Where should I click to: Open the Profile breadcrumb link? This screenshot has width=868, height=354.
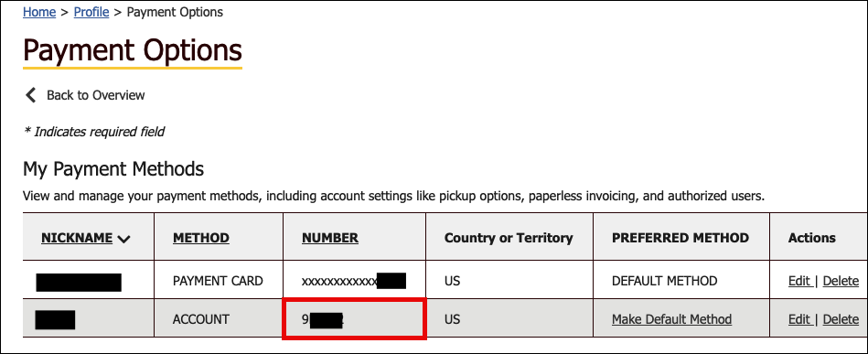pos(91,12)
